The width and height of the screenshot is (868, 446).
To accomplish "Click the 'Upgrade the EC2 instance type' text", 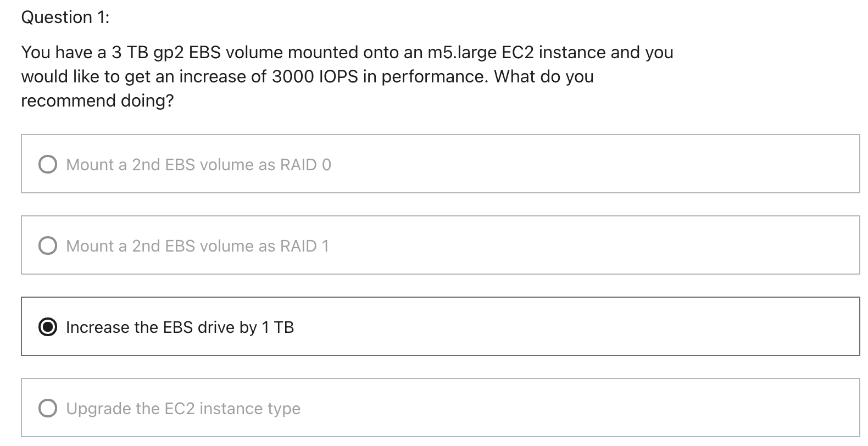I will 183,409.
